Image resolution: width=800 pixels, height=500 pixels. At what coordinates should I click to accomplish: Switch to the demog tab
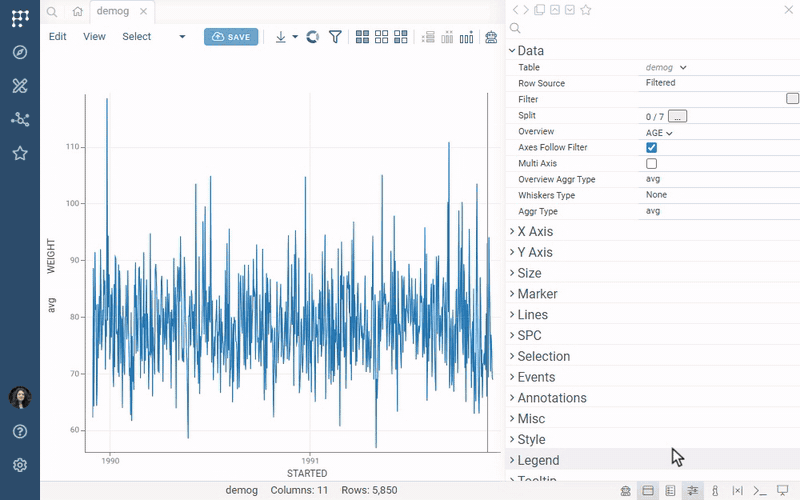click(x=113, y=11)
